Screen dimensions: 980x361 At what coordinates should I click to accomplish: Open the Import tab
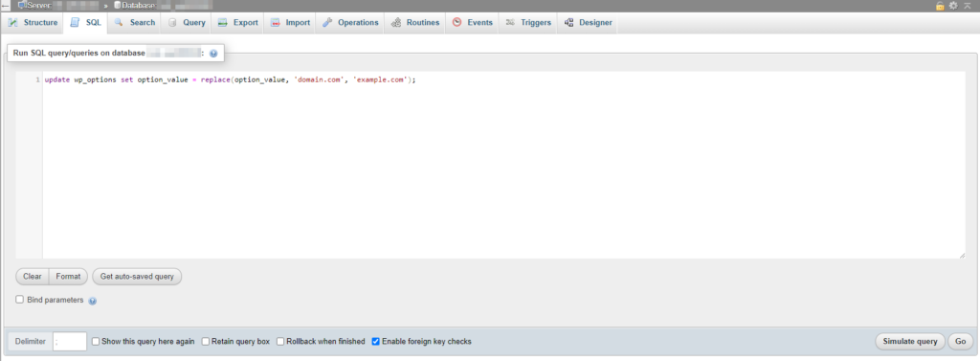(x=290, y=23)
